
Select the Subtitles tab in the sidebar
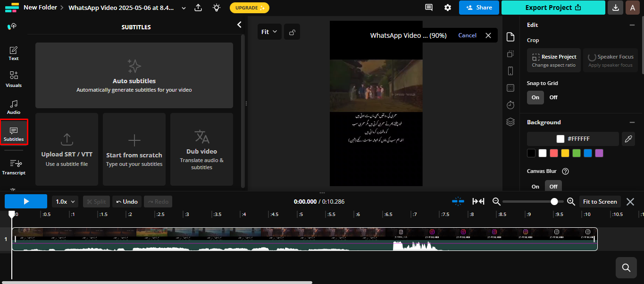coord(14,132)
